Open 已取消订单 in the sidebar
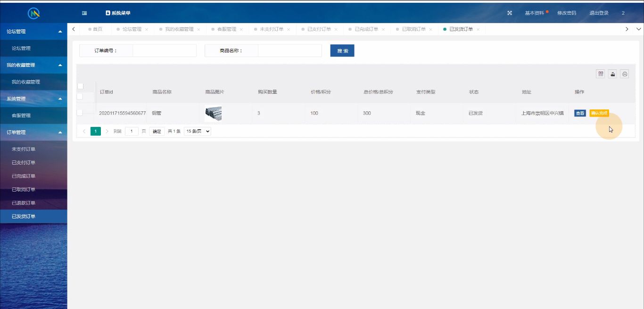 (x=33, y=190)
